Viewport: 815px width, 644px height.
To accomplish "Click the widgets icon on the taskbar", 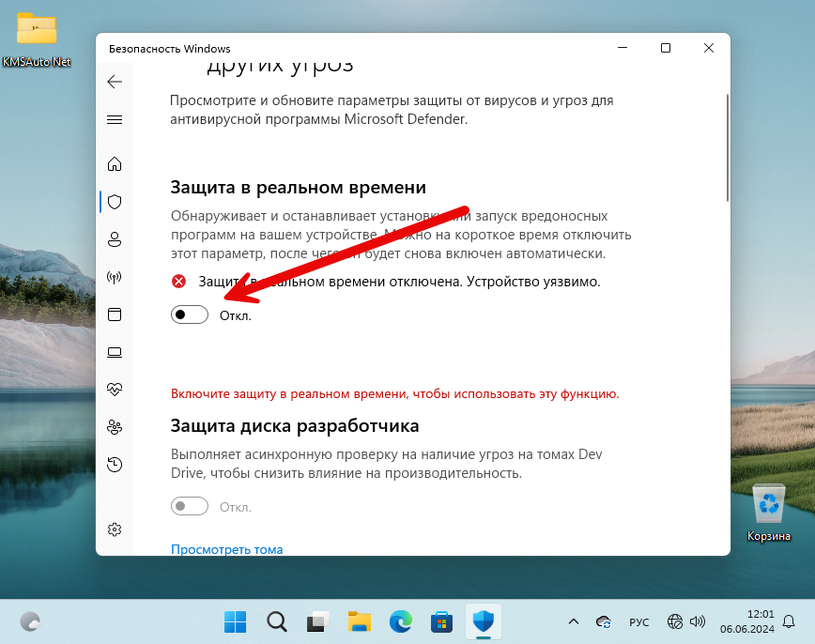I will [x=30, y=621].
